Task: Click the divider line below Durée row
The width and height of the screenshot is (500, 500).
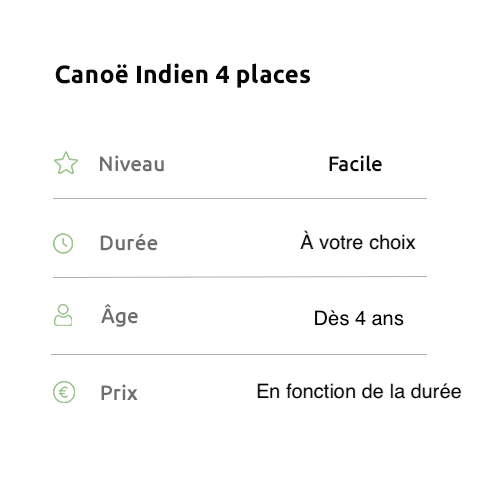Action: [x=240, y=277]
